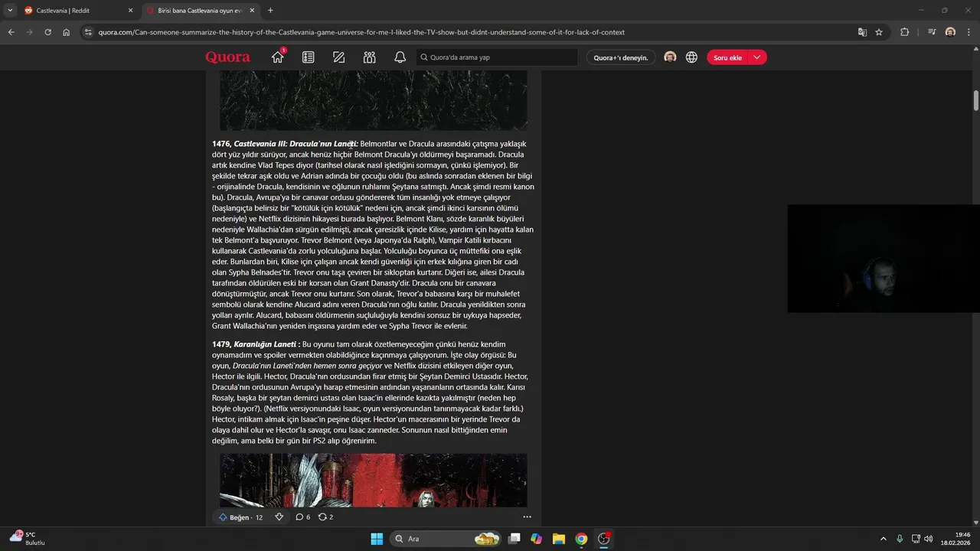Screen dimensions: 980x551
Task: Open File Explorer from the taskbar
Action: point(559,539)
